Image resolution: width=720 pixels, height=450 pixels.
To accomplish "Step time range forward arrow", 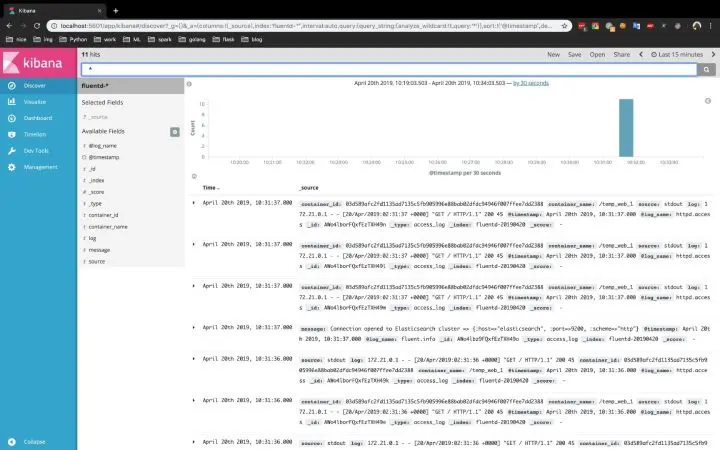I will (713, 54).
